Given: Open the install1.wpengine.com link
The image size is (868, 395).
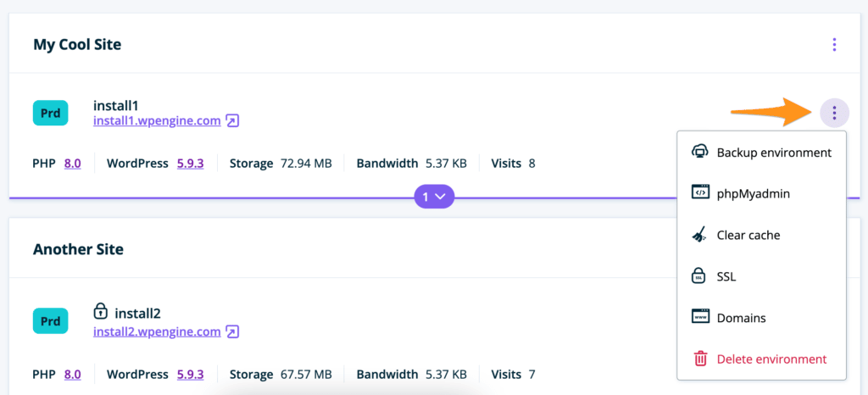Looking at the screenshot, I should (157, 121).
